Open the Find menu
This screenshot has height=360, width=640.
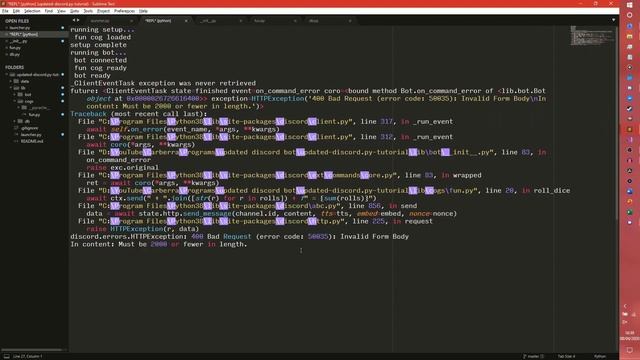click(49, 11)
